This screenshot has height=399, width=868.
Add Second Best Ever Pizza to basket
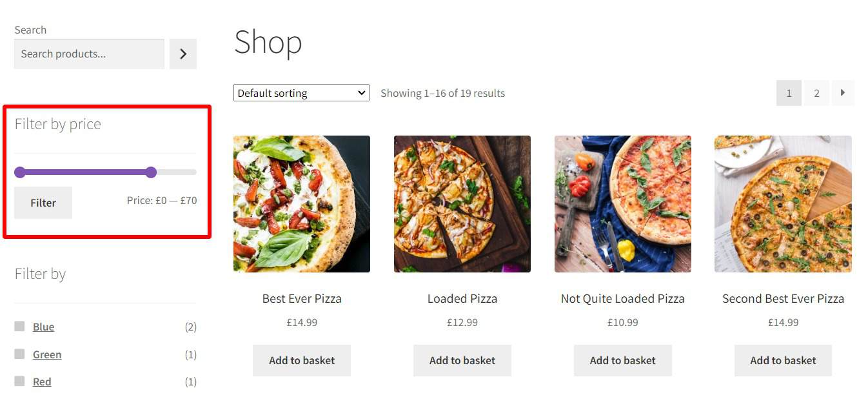point(782,360)
